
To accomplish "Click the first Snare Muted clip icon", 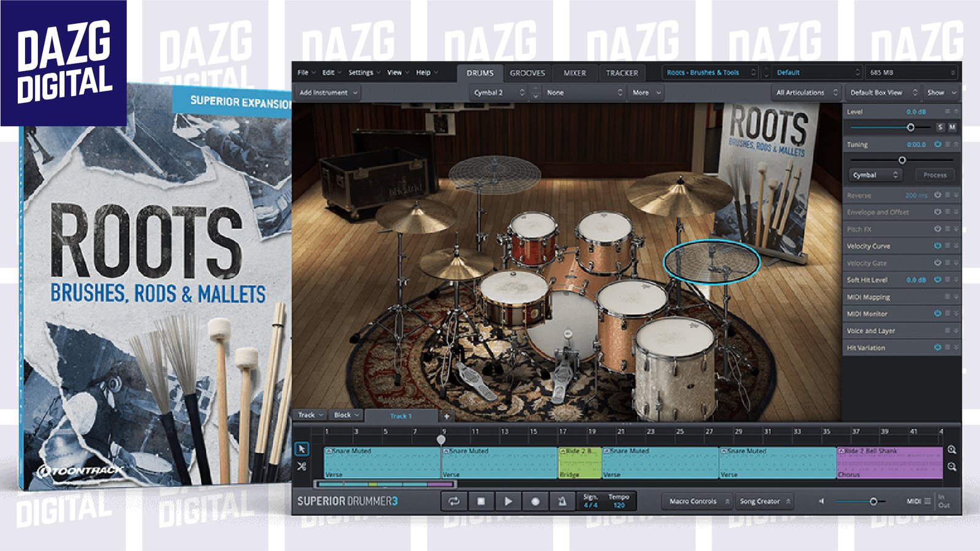I will tap(328, 451).
